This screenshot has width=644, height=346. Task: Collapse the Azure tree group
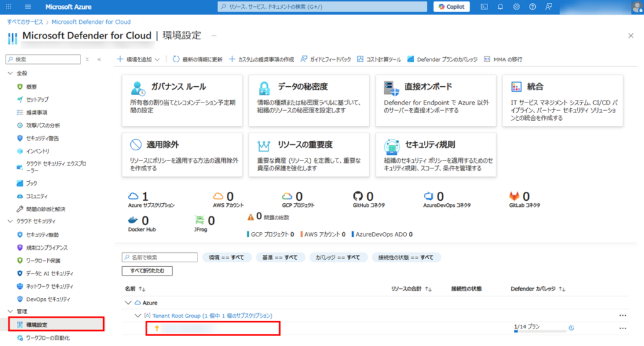[x=128, y=303]
